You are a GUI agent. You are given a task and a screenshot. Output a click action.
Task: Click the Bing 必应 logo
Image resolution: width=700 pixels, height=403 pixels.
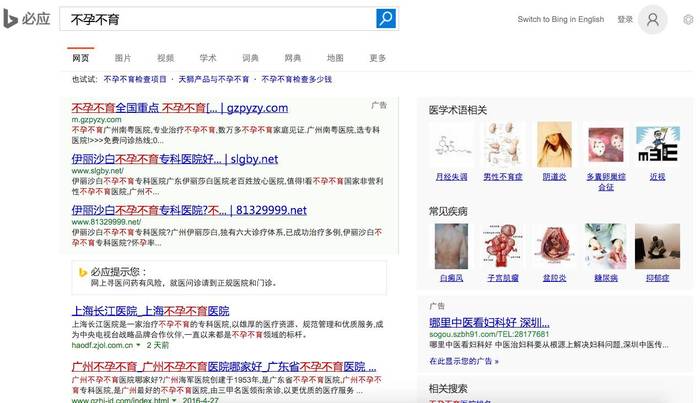(26, 19)
